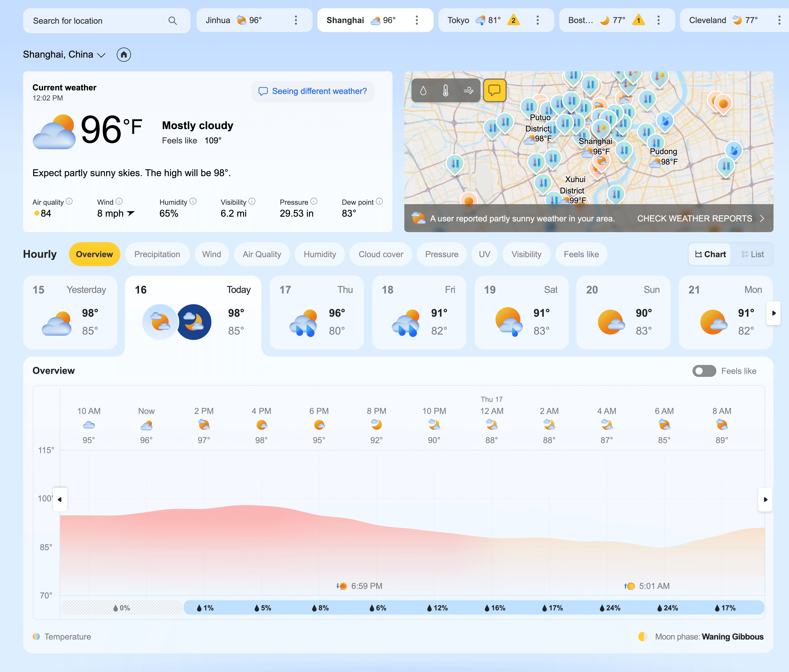
Task: Set Shanghai as home location icon
Action: 124,54
